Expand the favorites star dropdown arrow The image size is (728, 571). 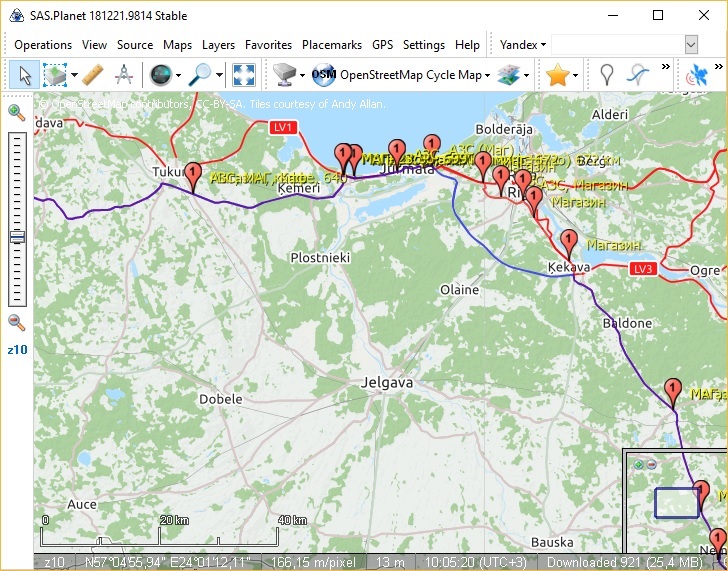click(x=575, y=75)
